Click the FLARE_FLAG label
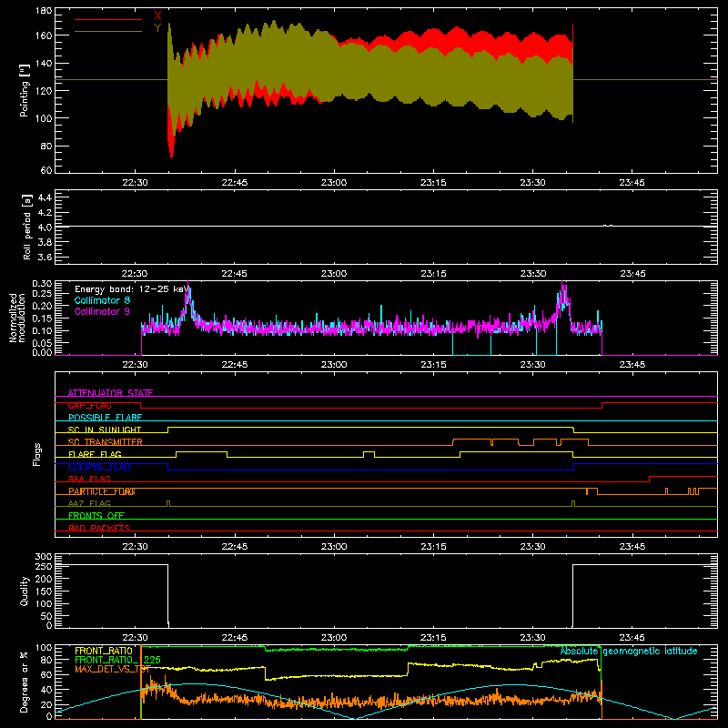 [x=95, y=454]
